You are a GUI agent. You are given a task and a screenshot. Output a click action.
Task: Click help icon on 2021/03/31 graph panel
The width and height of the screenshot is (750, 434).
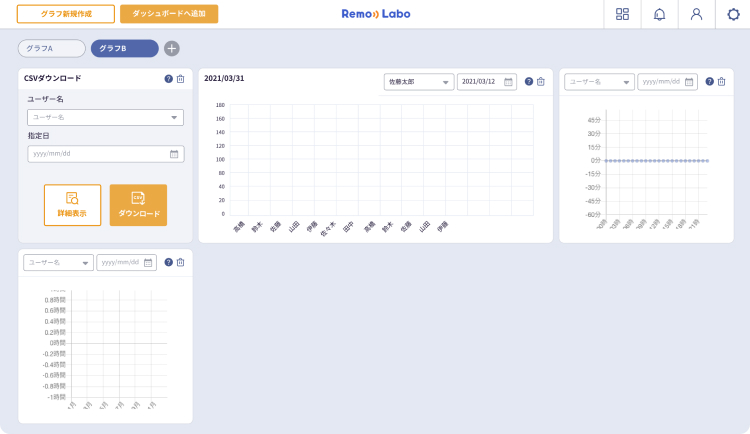coord(529,82)
